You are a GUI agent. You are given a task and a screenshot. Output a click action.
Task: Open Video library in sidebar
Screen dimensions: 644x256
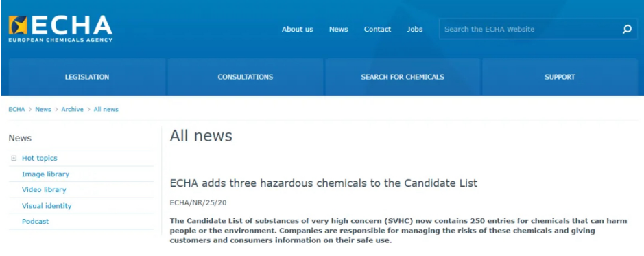click(44, 190)
